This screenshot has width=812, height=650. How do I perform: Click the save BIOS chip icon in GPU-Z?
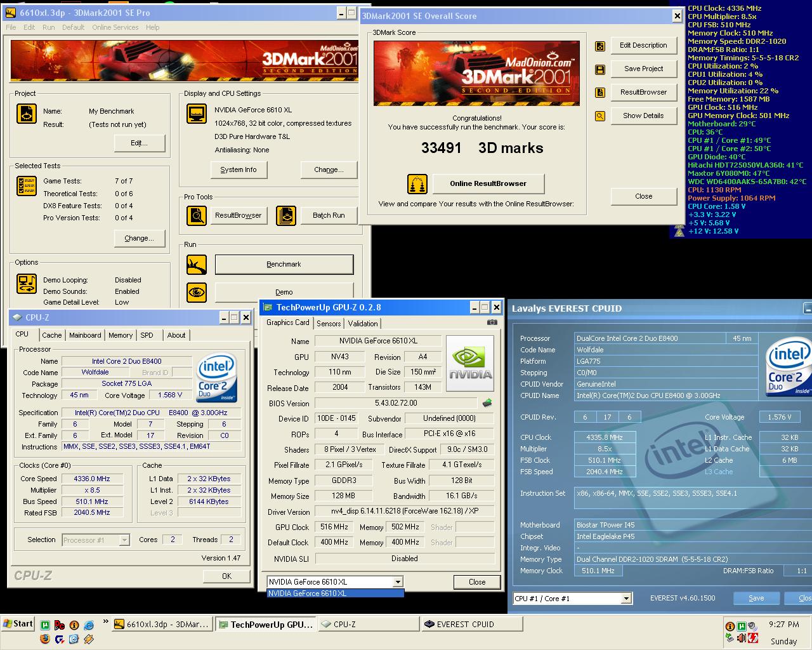pos(487,403)
